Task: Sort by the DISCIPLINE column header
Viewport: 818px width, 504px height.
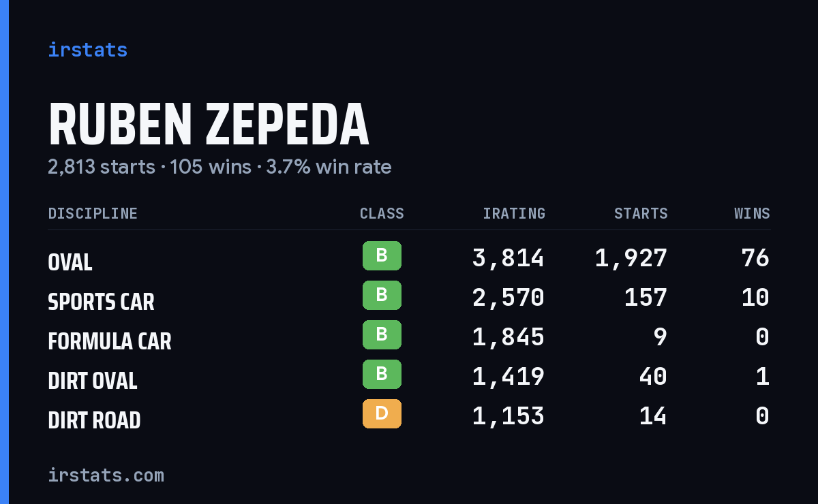Action: tap(93, 214)
